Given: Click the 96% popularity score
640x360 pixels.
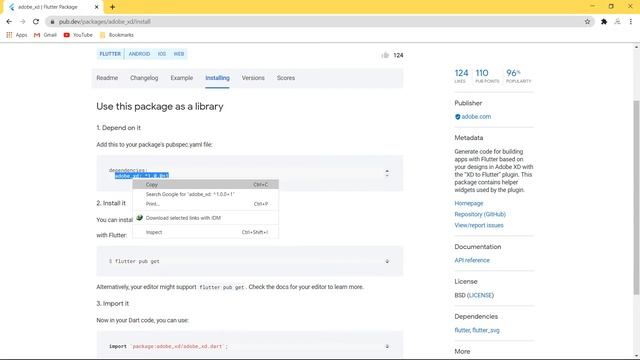Looking at the screenshot, I should click(x=518, y=76).
